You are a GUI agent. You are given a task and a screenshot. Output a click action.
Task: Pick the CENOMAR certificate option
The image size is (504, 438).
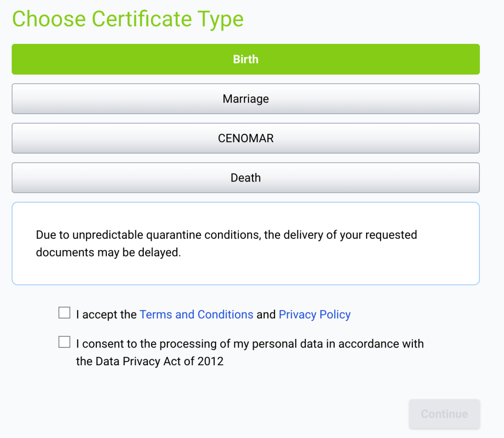pos(246,138)
